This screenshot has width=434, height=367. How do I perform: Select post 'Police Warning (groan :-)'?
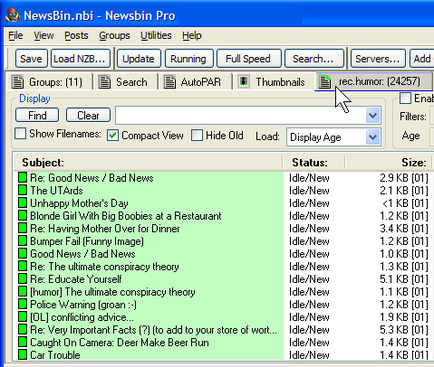pyautogui.click(x=83, y=304)
